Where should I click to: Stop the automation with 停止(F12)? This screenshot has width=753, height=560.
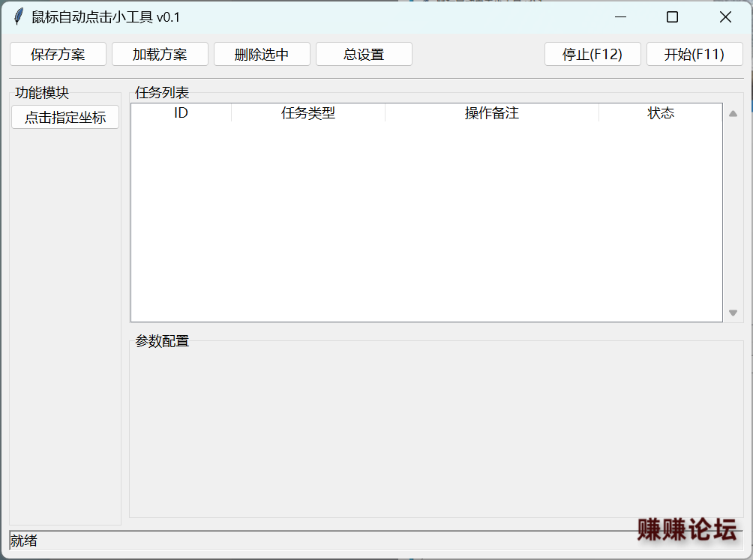pos(592,54)
